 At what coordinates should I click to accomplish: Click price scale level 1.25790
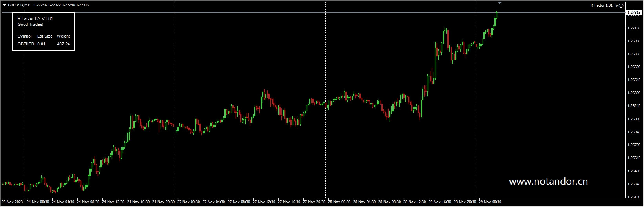point(634,145)
